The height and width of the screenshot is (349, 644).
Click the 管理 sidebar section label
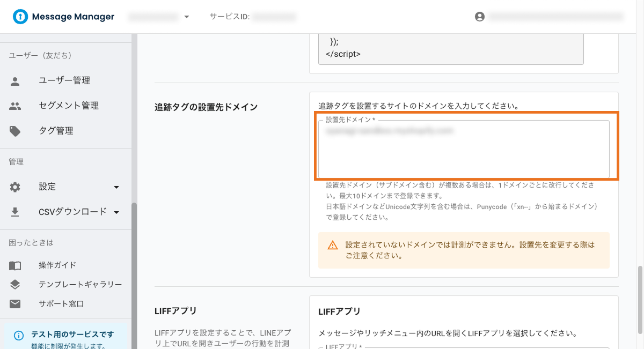(16, 161)
